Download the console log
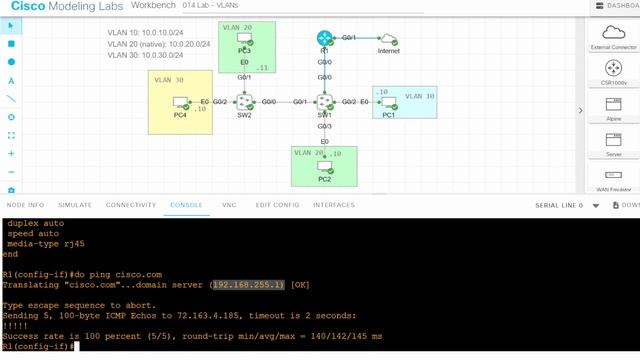 coord(626,205)
